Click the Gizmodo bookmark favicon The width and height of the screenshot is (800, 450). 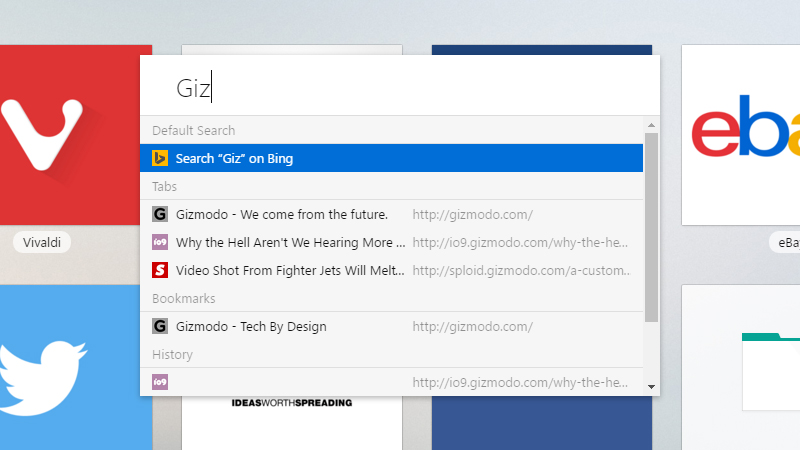[160, 326]
